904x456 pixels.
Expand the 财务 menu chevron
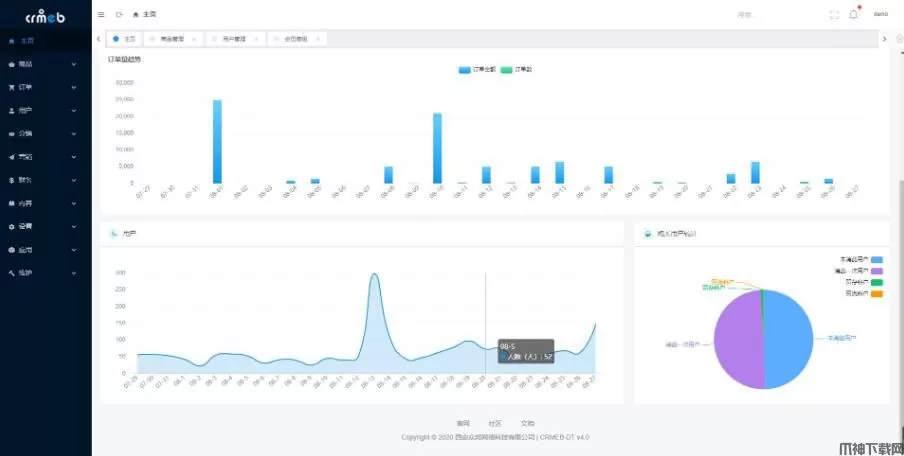74,180
